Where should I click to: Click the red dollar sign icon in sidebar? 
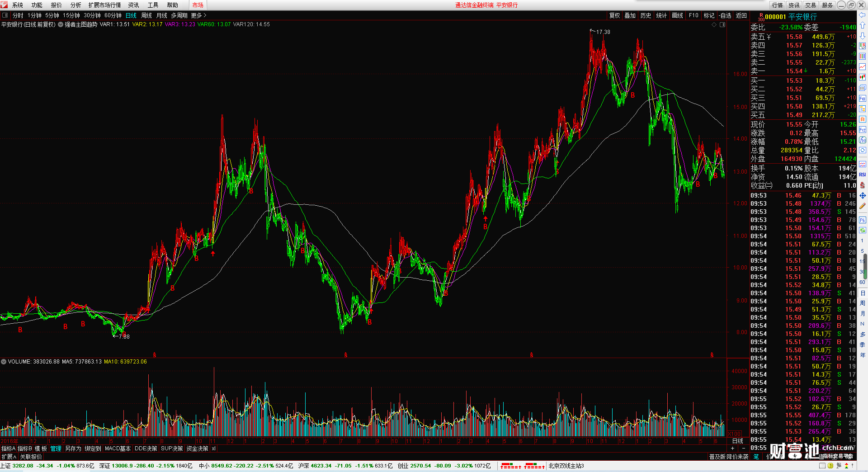point(863,185)
